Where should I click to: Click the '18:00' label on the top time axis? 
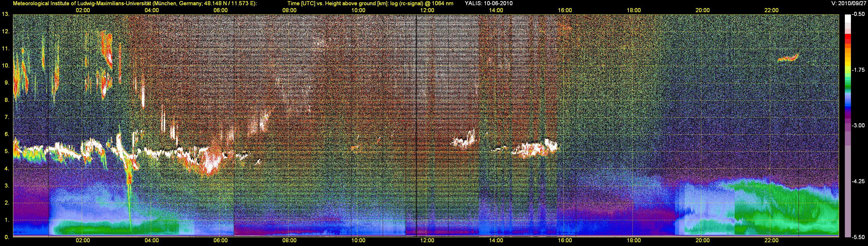(x=634, y=10)
